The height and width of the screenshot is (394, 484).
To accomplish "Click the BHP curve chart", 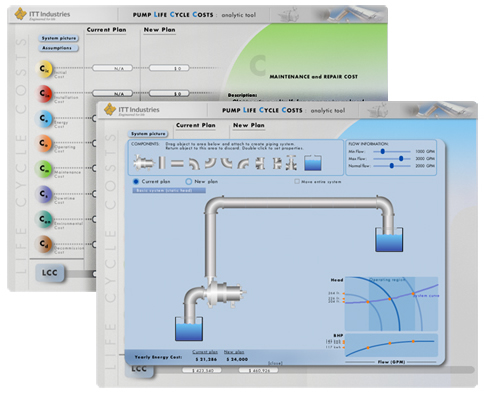I will (x=391, y=345).
